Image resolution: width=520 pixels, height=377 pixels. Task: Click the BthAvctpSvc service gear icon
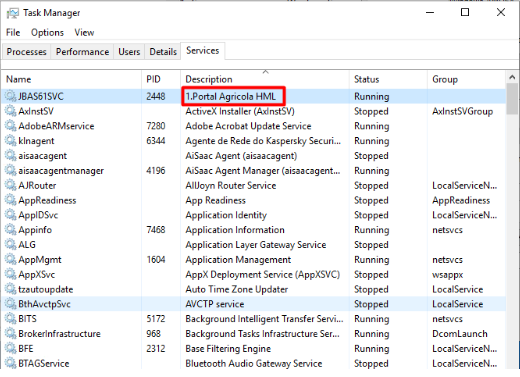pos(10,304)
